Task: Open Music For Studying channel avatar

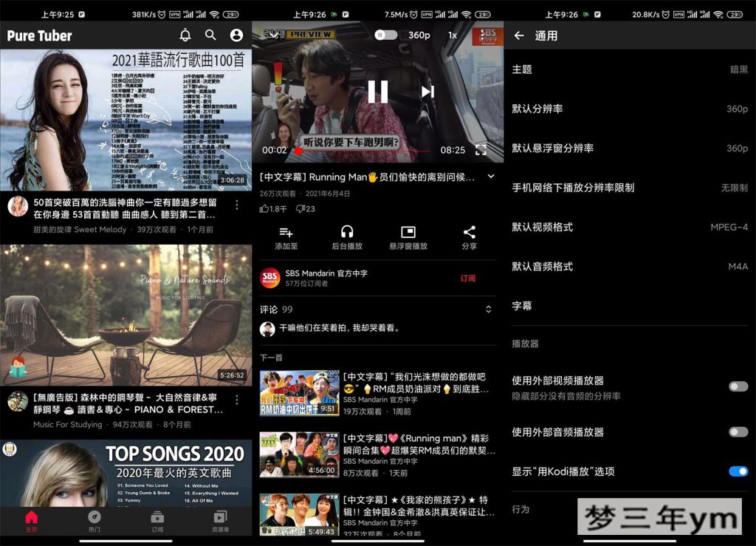Action: 18,401
